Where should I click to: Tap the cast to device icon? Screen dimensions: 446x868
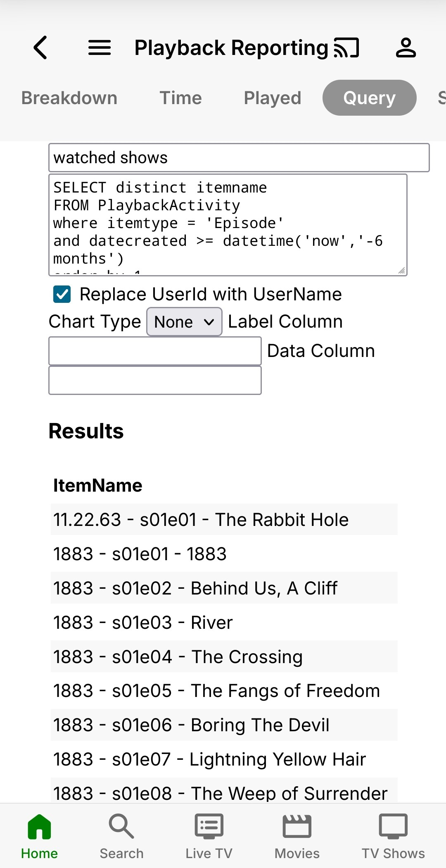(x=346, y=48)
